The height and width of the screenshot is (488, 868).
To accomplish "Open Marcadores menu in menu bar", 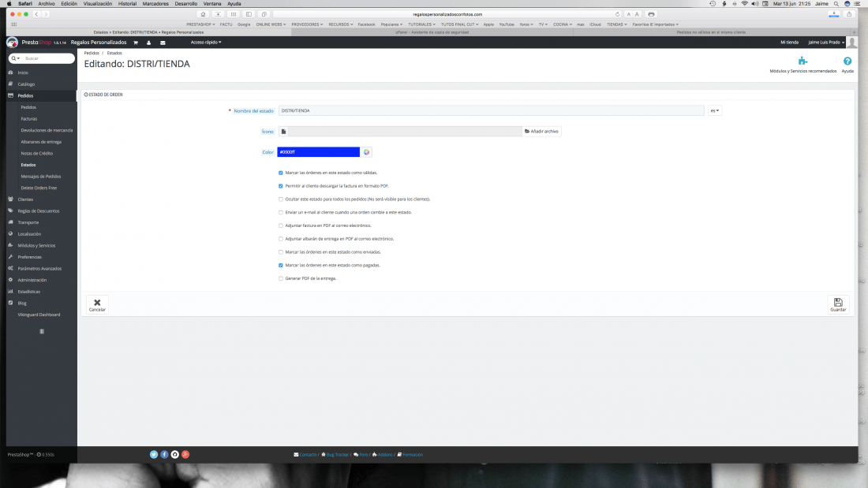I will tap(155, 4).
